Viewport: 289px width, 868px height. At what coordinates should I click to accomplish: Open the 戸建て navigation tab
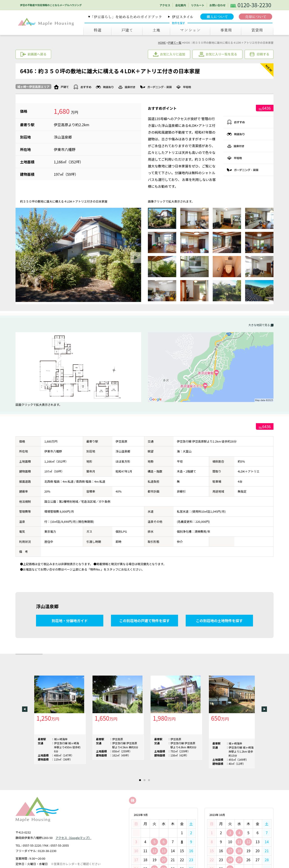127,30
